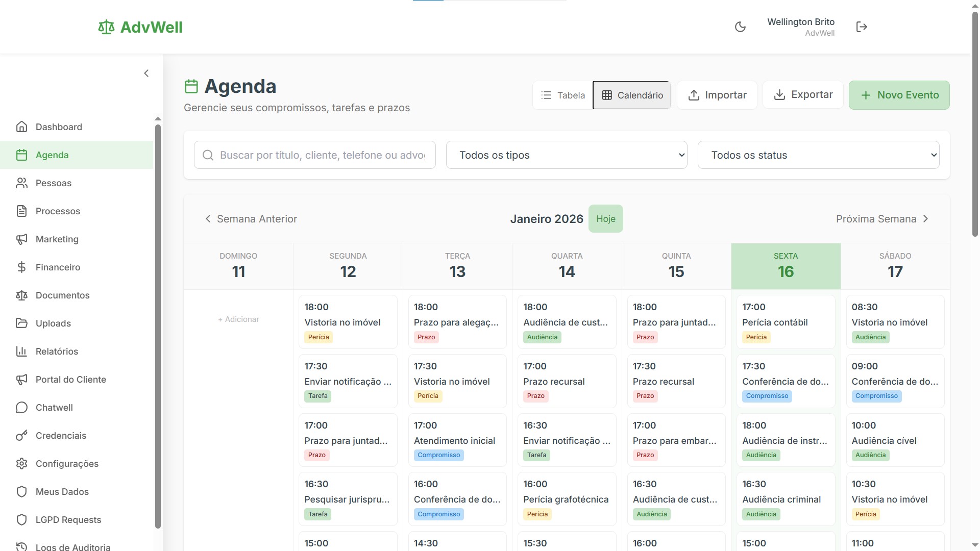Image resolution: width=980 pixels, height=551 pixels.
Task: Open Credenciais key icon
Action: 21,436
